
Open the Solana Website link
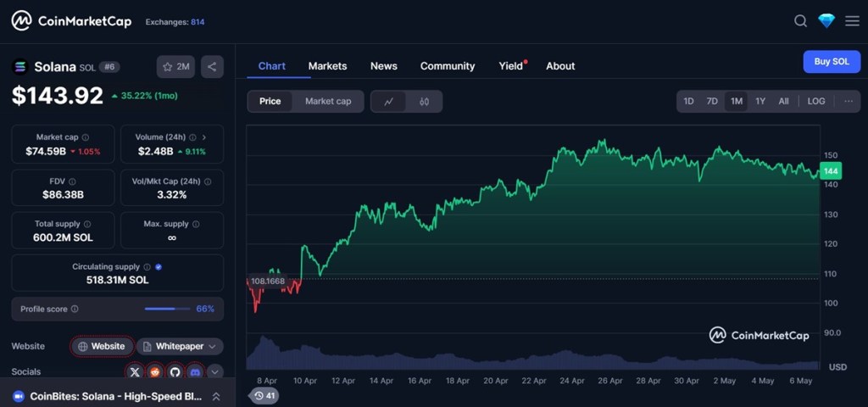[x=102, y=347]
